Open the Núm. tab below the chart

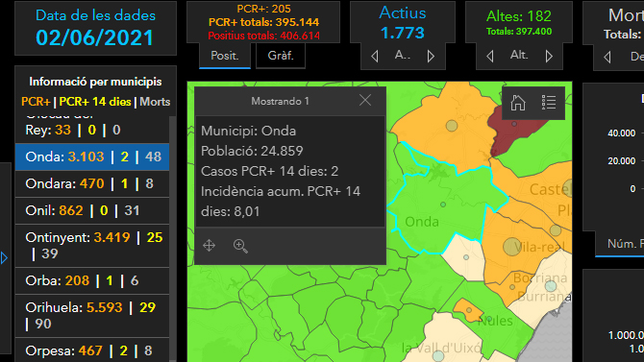[x=620, y=244]
